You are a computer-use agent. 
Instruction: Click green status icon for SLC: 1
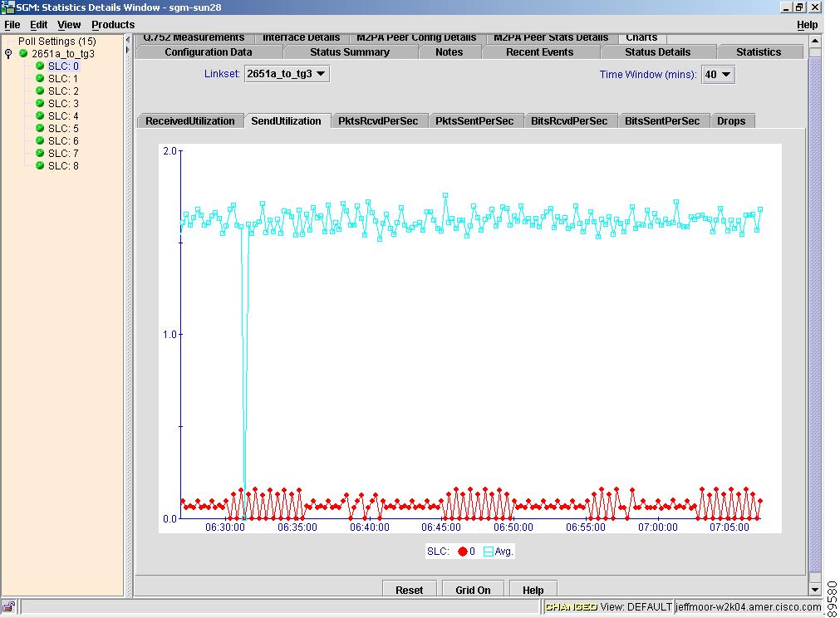click(x=39, y=79)
